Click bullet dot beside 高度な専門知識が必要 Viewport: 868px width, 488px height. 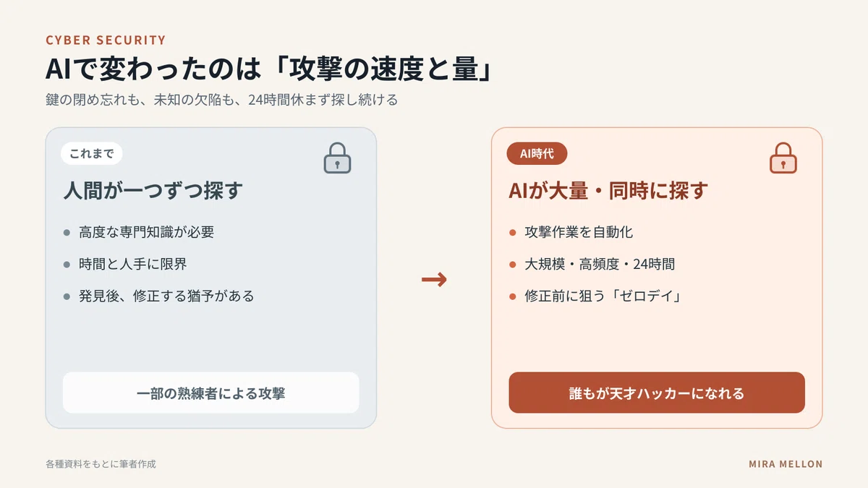click(x=67, y=233)
